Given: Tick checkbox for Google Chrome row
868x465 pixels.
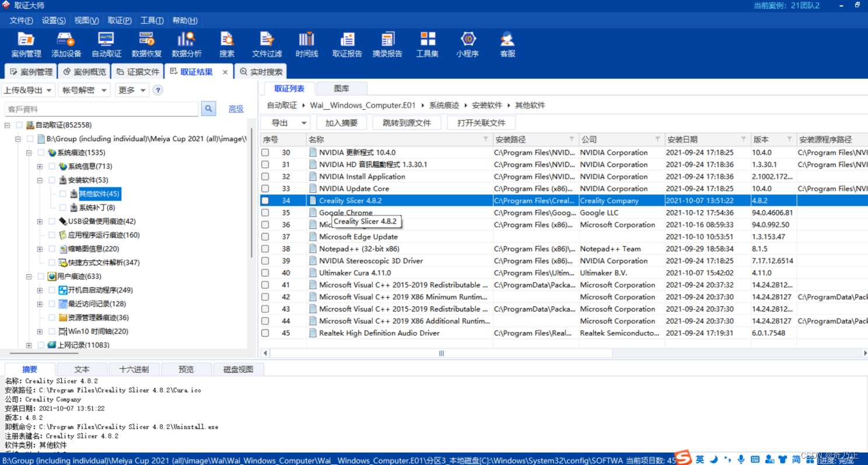Looking at the screenshot, I should pyautogui.click(x=265, y=213).
